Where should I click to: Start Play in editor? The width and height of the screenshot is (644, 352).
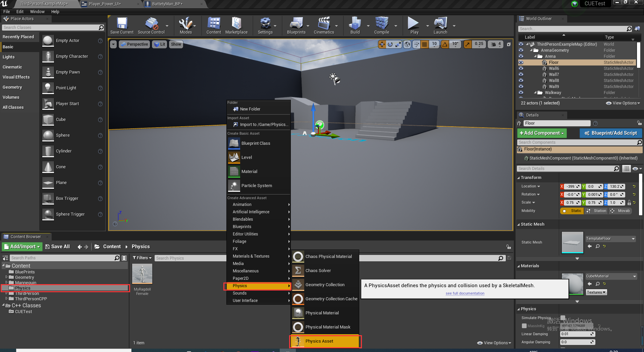click(x=414, y=26)
